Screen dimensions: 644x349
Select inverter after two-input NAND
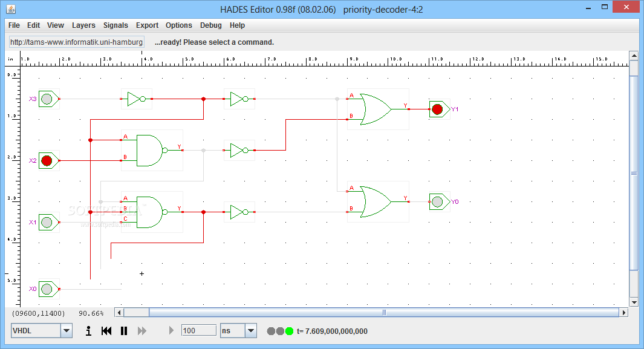click(x=239, y=150)
